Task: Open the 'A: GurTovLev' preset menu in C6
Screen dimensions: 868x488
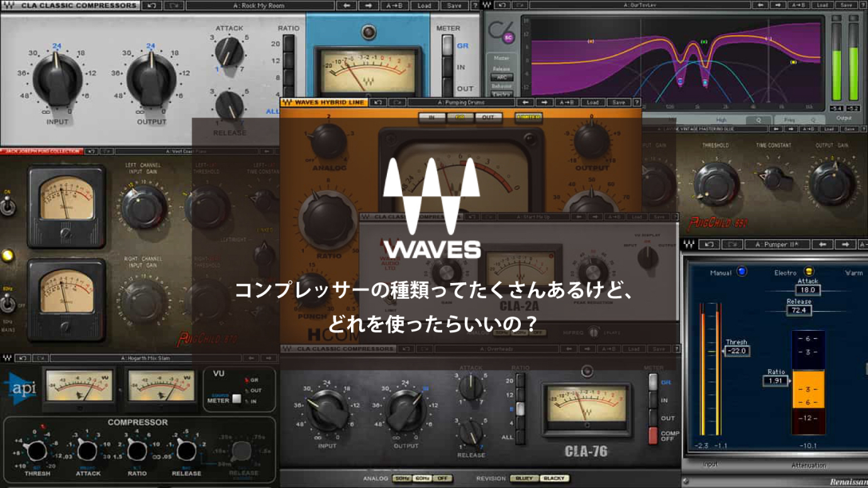Action: click(641, 4)
